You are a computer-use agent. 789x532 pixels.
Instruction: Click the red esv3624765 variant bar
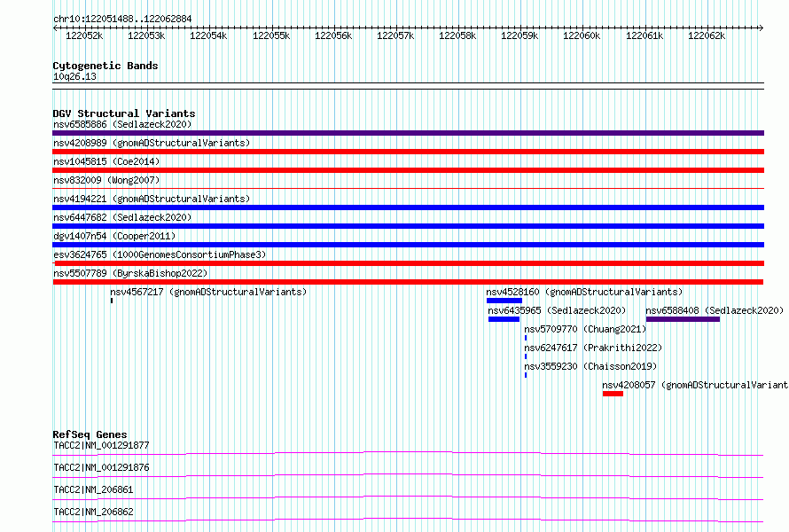point(408,263)
